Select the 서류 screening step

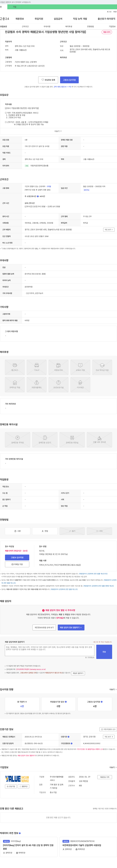[x=18, y=531]
